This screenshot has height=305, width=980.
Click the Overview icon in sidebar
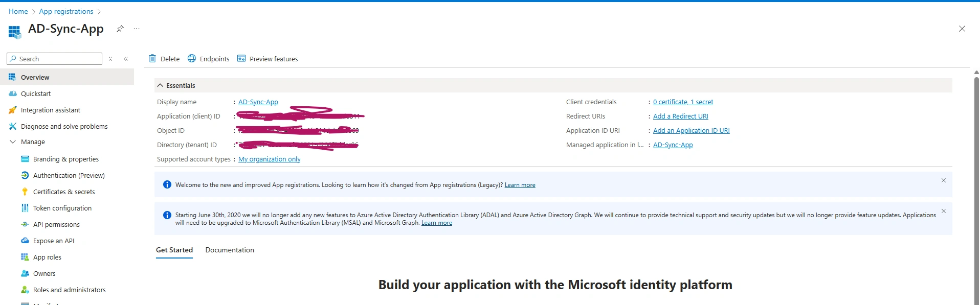[12, 77]
